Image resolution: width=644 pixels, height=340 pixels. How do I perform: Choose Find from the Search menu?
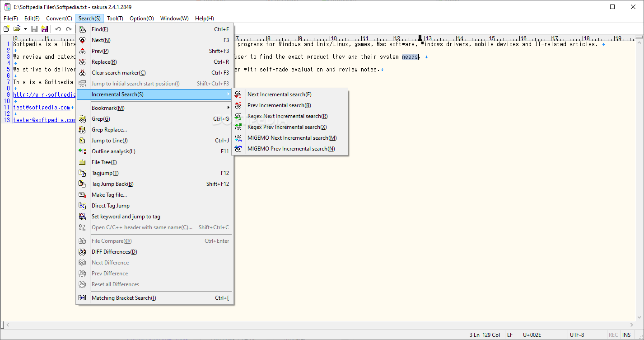[x=154, y=29]
